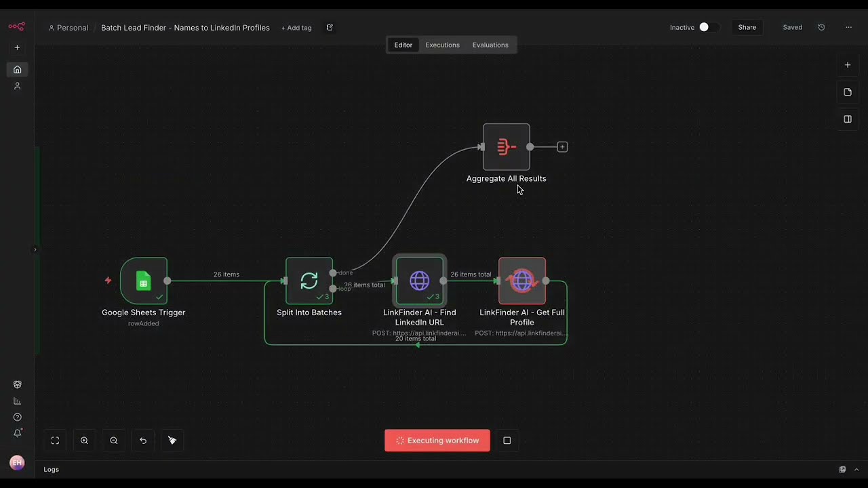Screen dimensions: 868x488
Task: Stop the execution with the square button
Action: click(507, 441)
